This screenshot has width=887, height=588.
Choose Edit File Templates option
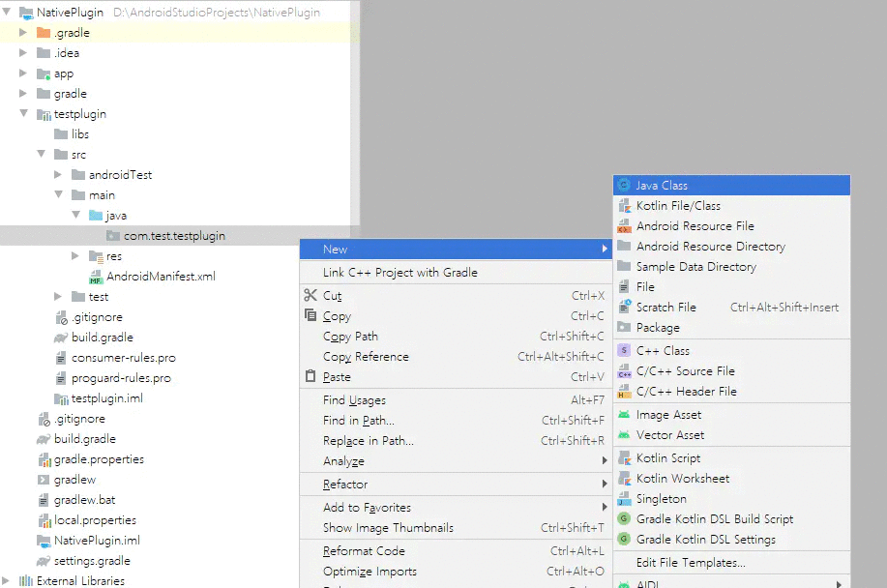(691, 563)
